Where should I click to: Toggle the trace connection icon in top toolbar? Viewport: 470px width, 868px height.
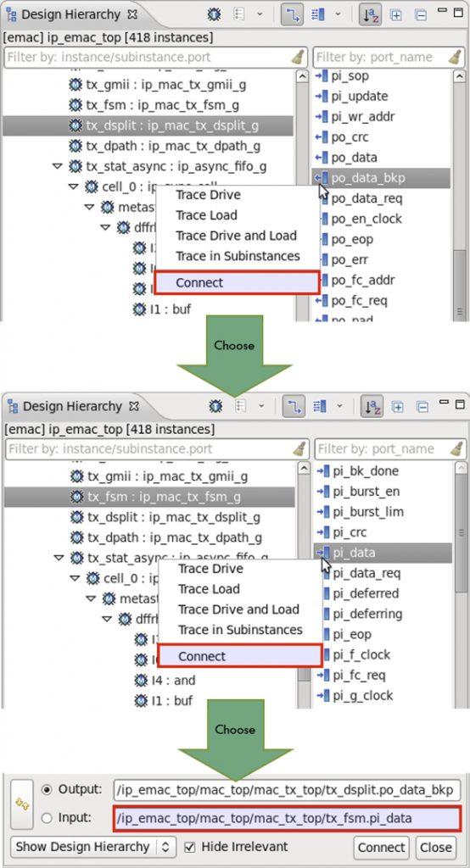click(292, 15)
